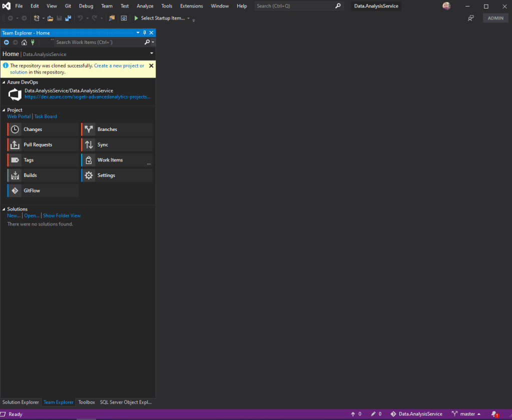
Task: Click the Save All toolbar icon
Action: (68, 18)
